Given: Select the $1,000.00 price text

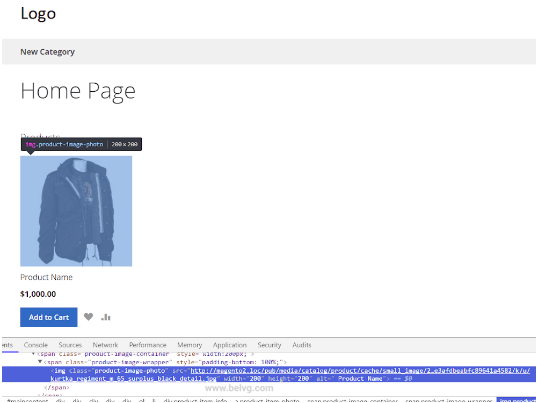Looking at the screenshot, I should (38, 294).
